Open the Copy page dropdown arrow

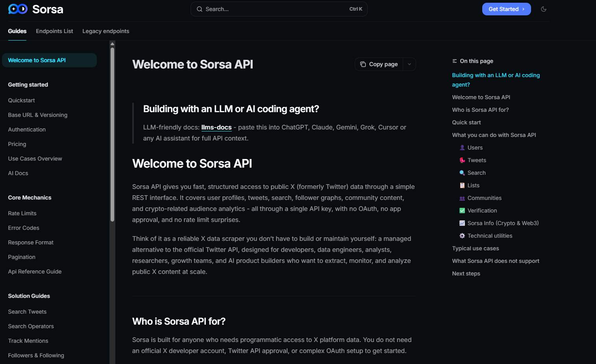409,64
